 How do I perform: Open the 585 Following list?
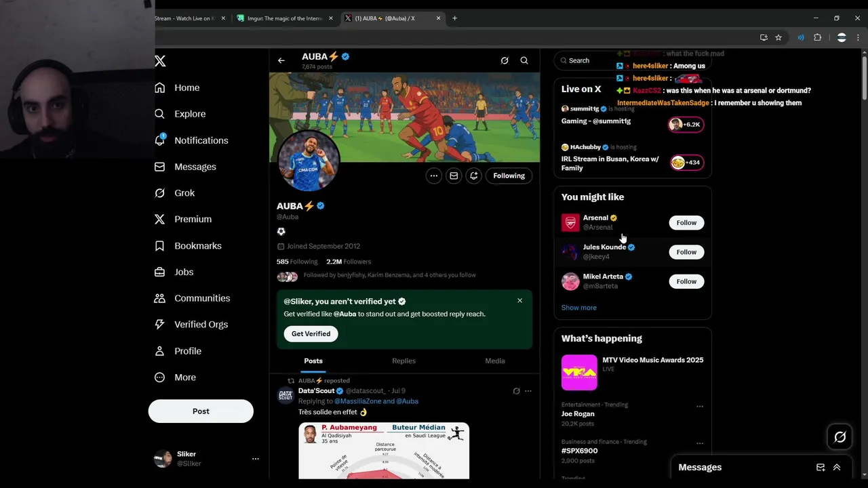(x=297, y=262)
